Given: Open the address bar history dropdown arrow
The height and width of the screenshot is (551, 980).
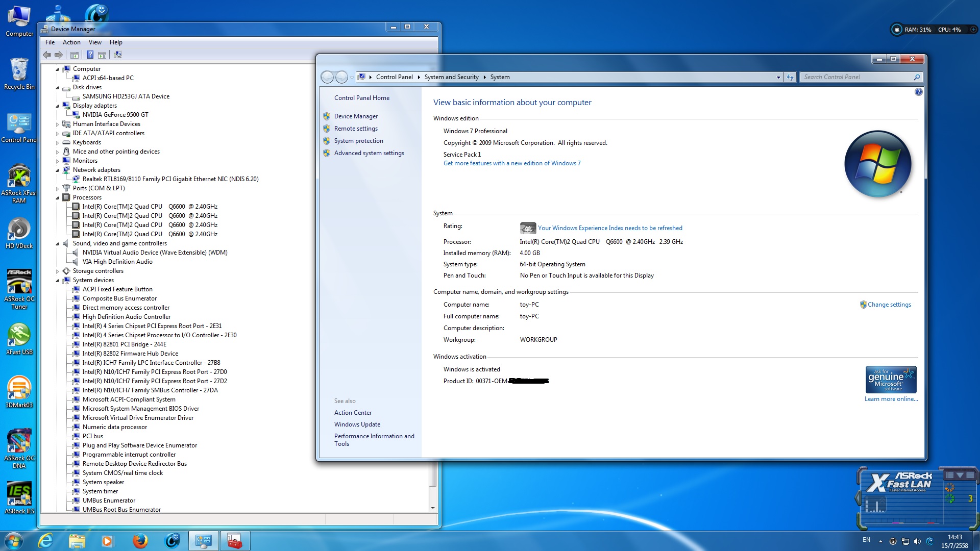Looking at the screenshot, I should [x=778, y=77].
